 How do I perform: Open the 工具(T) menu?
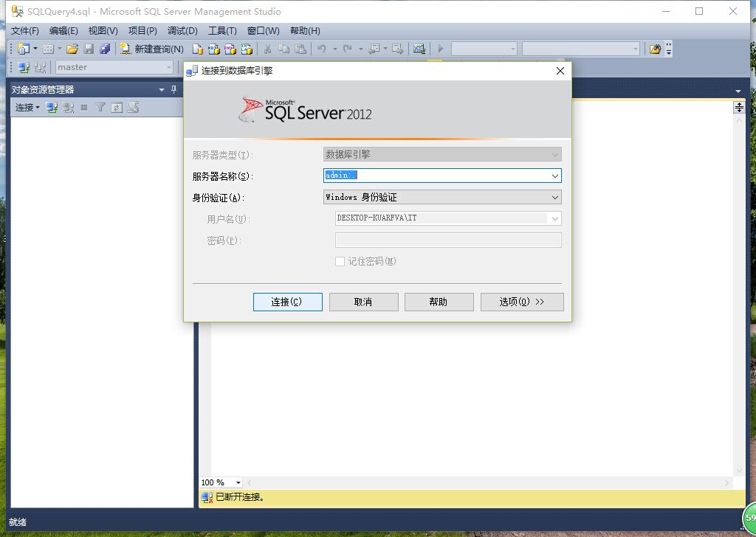tap(221, 31)
